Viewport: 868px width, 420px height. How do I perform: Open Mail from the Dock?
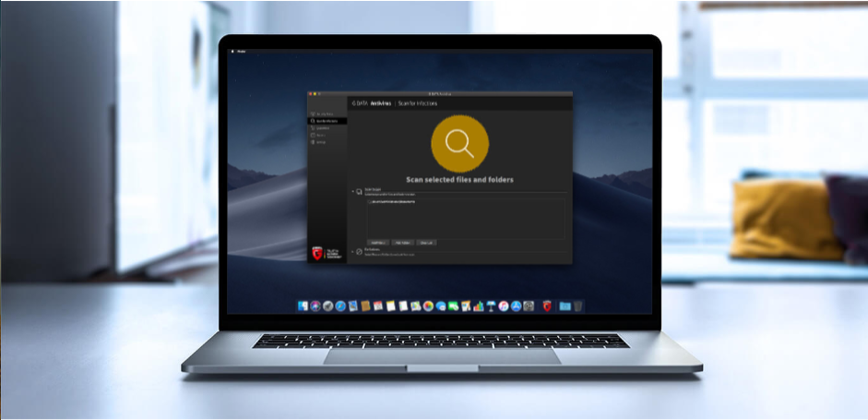353,306
